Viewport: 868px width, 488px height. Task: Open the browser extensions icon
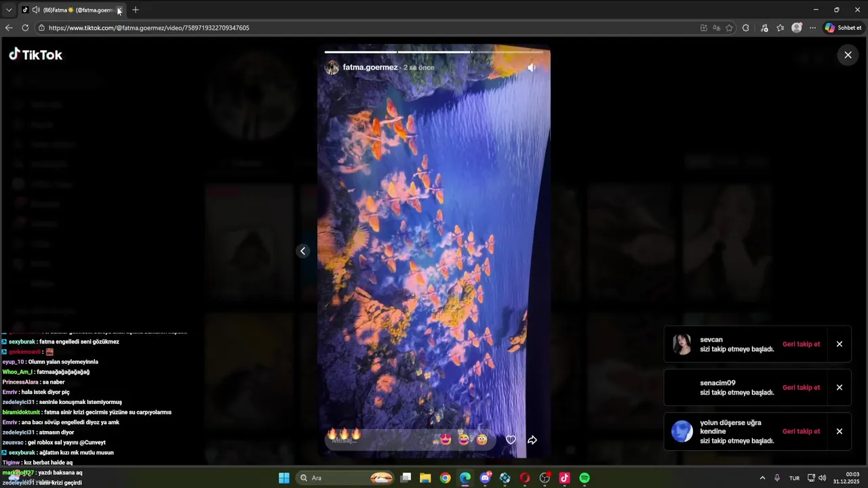tap(746, 28)
